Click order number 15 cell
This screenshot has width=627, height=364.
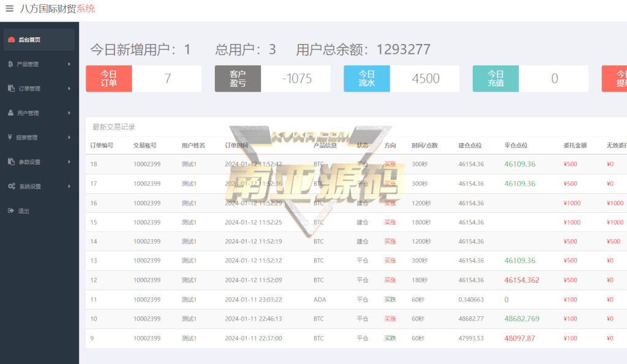94,222
